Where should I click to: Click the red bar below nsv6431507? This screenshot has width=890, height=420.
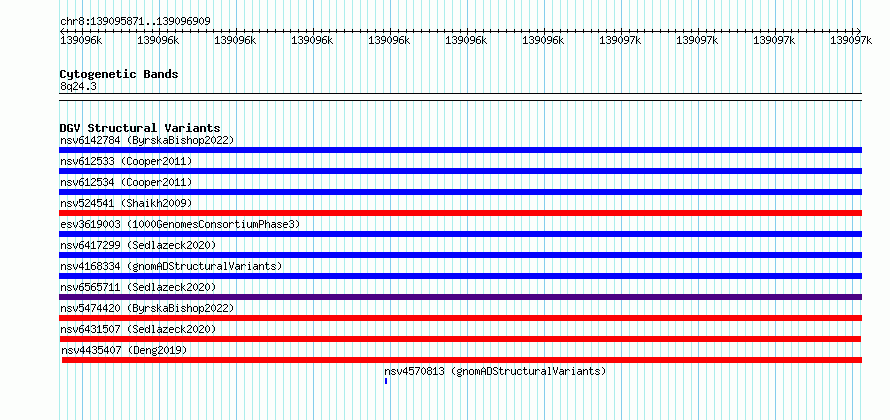tap(460, 339)
